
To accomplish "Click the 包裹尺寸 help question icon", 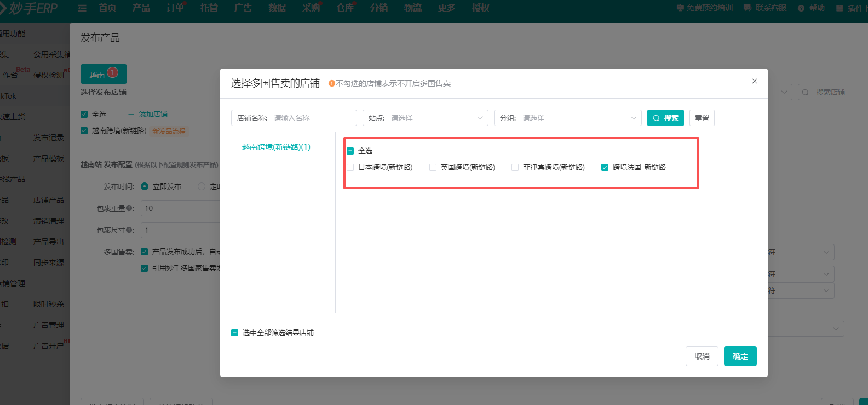I will [129, 230].
